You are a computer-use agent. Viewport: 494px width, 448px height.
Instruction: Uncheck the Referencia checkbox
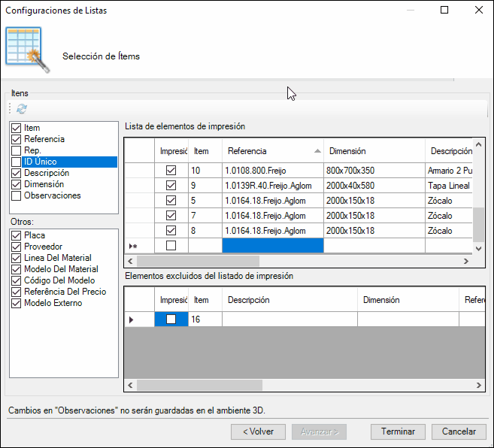16,139
